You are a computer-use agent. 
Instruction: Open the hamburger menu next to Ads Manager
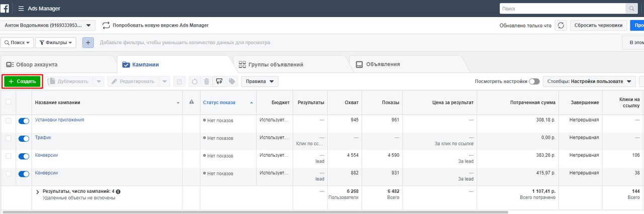click(21, 9)
